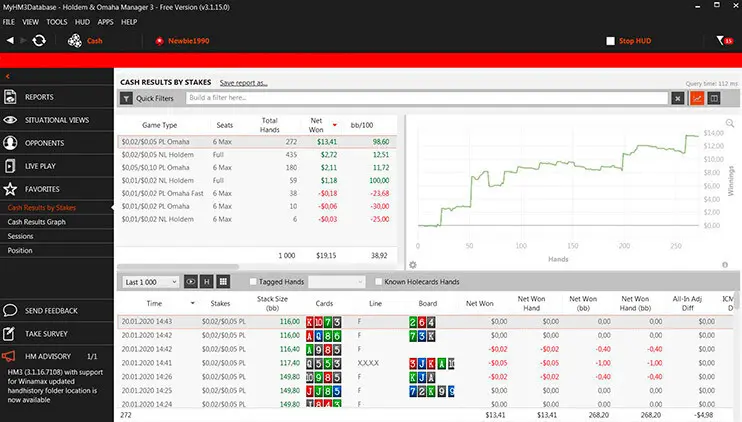
Task: Click the Quick Filters funnel icon
Action: pyautogui.click(x=126, y=99)
